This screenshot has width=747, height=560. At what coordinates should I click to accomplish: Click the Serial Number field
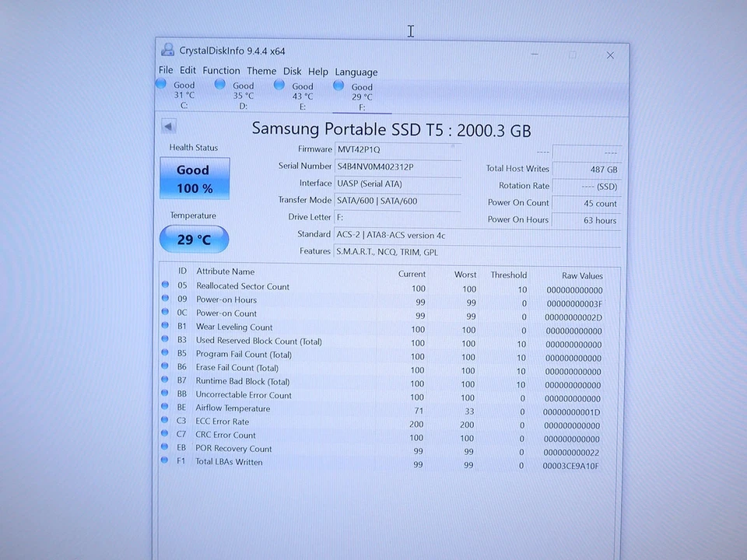(398, 166)
